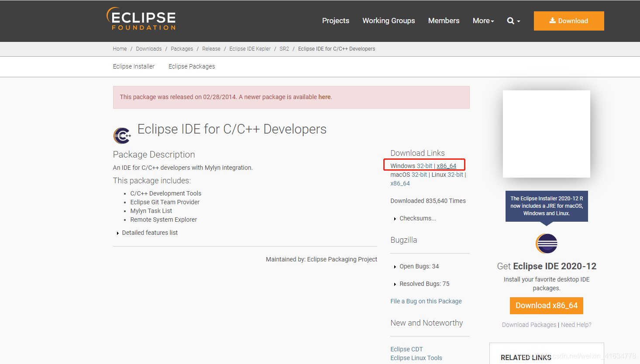Click the 'Get Eclipse IDE 2020-12' heading
This screenshot has width=640, height=364.
point(547,266)
